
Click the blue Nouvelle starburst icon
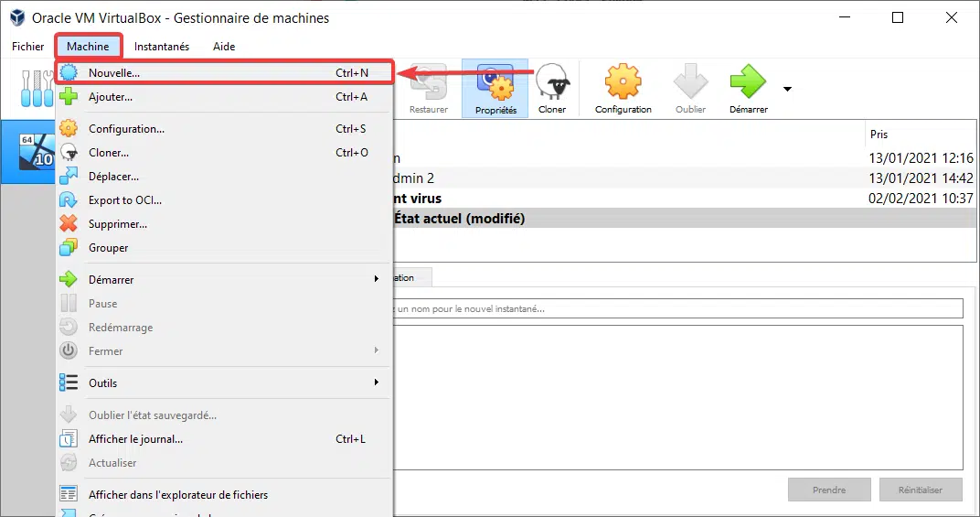69,72
